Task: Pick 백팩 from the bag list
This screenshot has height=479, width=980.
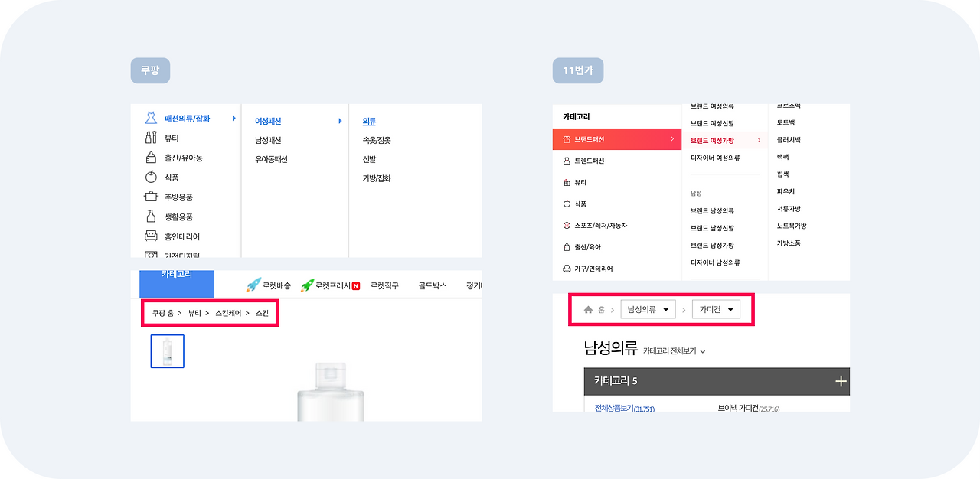Action: tap(782, 157)
